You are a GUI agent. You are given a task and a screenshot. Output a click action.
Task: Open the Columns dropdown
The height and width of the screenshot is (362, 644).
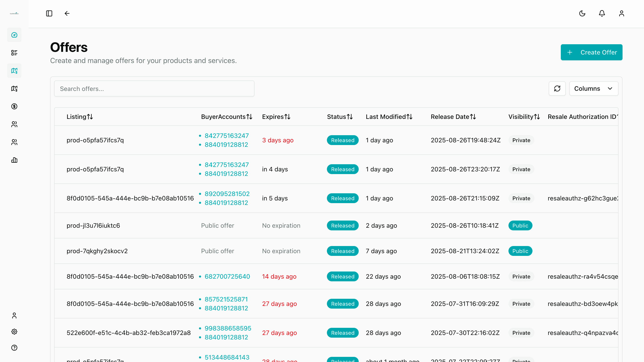(x=593, y=88)
